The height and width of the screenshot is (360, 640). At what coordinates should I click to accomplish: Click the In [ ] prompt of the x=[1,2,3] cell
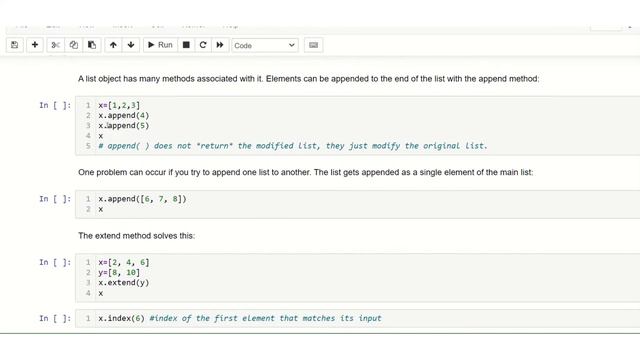(x=55, y=105)
